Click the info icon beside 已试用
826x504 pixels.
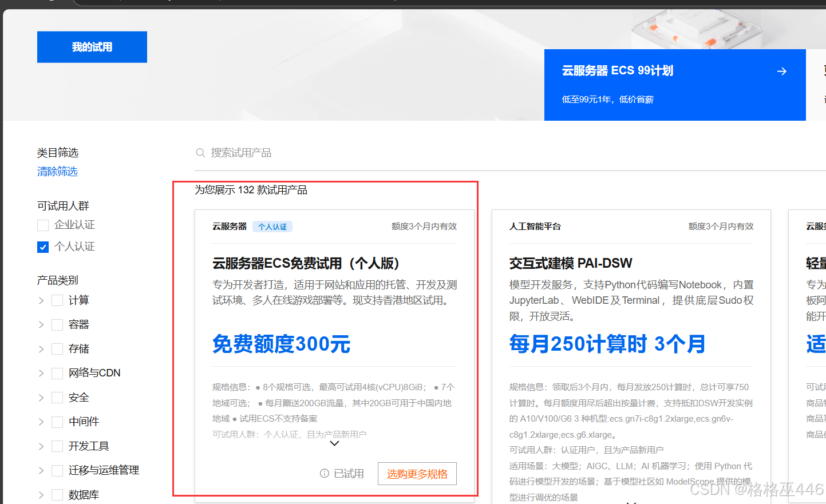click(325, 474)
